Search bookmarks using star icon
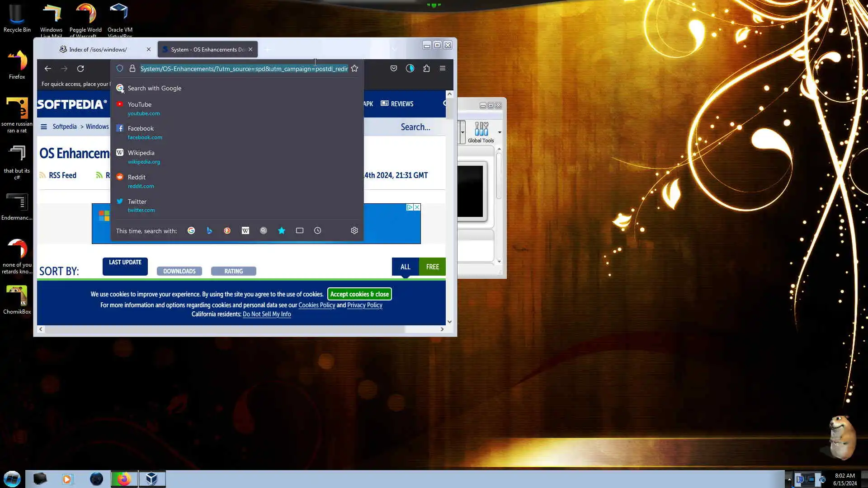868x488 pixels. (x=282, y=231)
